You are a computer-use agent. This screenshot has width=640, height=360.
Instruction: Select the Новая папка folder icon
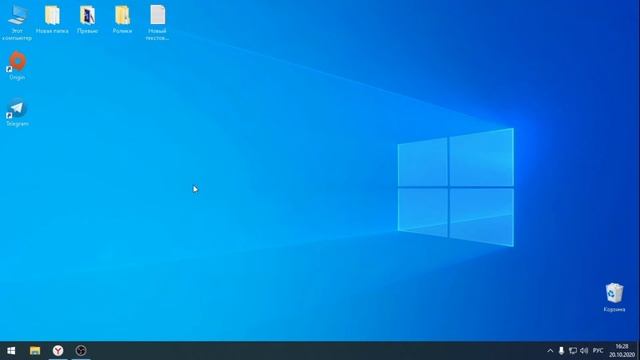coord(52,20)
